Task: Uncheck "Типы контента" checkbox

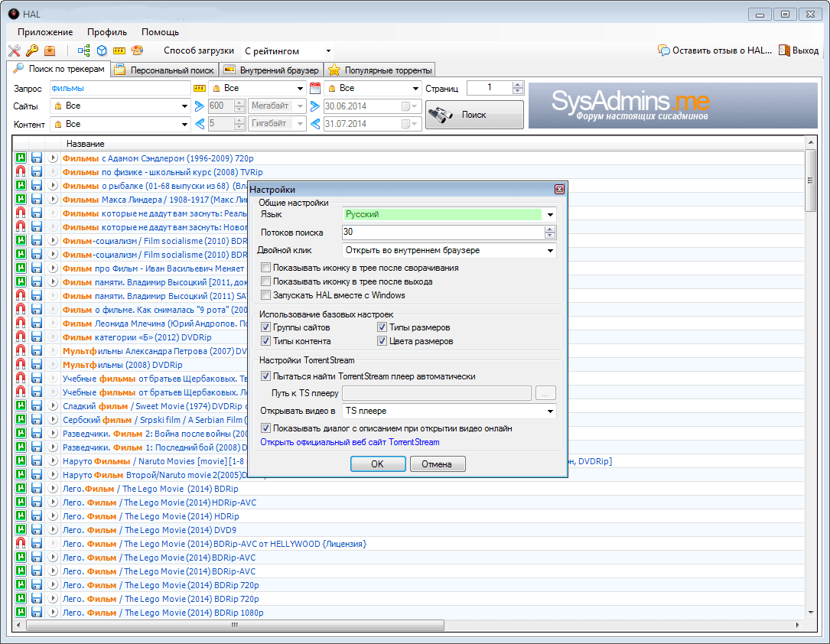Action: click(x=265, y=341)
